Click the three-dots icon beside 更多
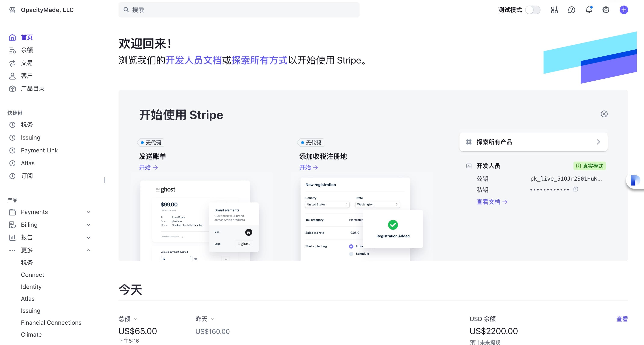The image size is (644, 345). [12, 250]
